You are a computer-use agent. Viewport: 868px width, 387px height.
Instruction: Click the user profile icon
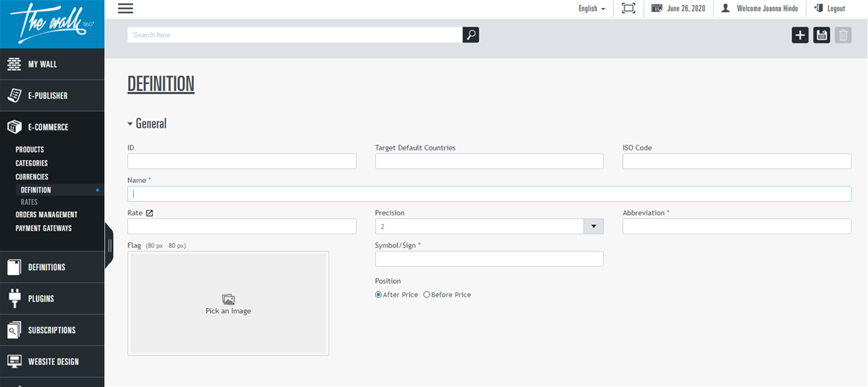[x=726, y=8]
